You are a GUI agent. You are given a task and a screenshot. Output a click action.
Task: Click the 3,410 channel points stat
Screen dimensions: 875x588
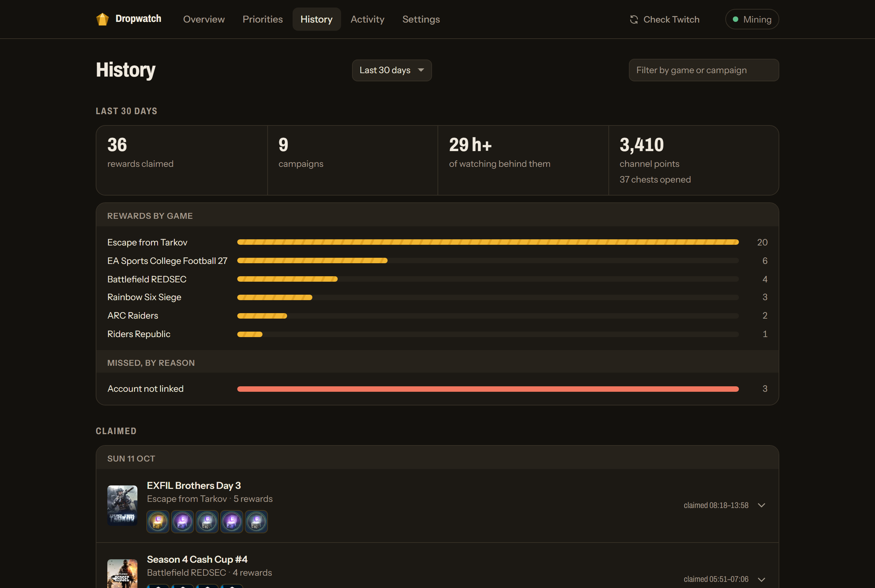click(694, 160)
